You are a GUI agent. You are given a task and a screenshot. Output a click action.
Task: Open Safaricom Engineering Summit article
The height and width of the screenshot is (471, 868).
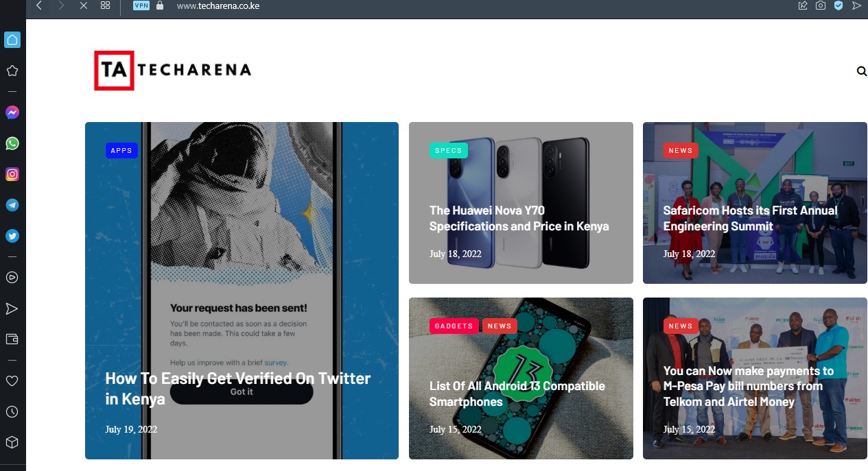751,218
